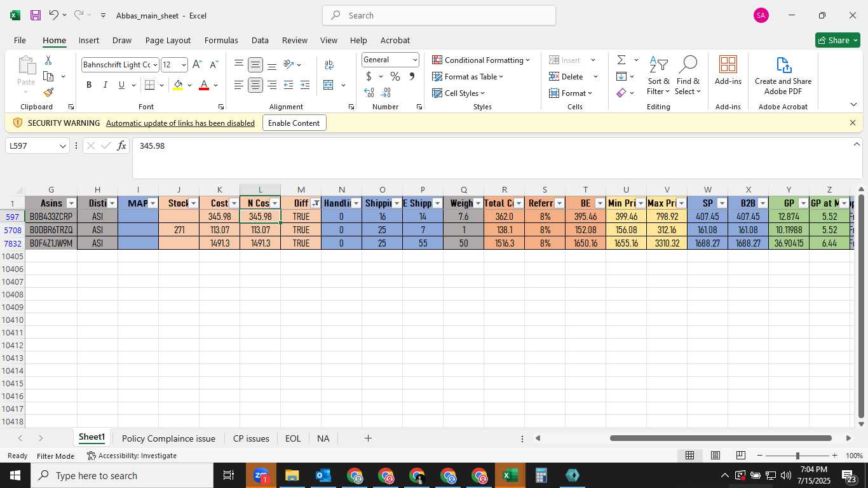Toggle Normal view in the status bar
Screen dimensions: 868x488
(689, 456)
